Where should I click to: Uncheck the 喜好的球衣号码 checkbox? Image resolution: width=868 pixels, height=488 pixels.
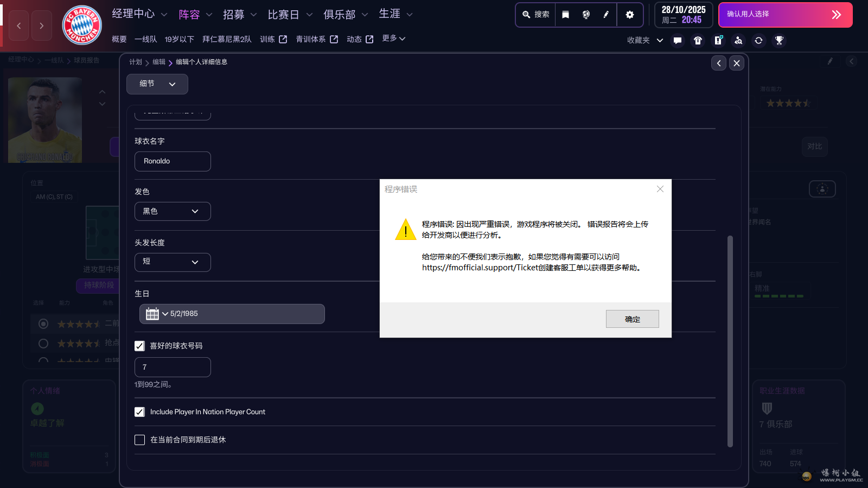point(140,346)
